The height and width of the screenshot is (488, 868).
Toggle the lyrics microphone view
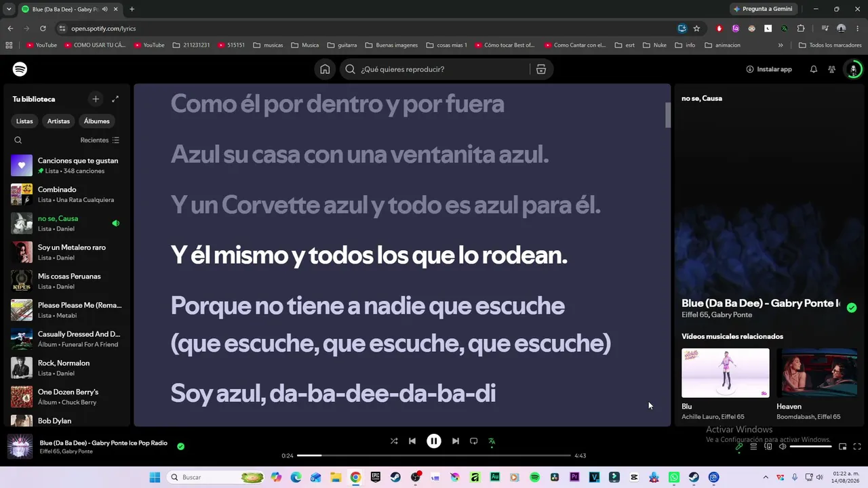tap(739, 447)
